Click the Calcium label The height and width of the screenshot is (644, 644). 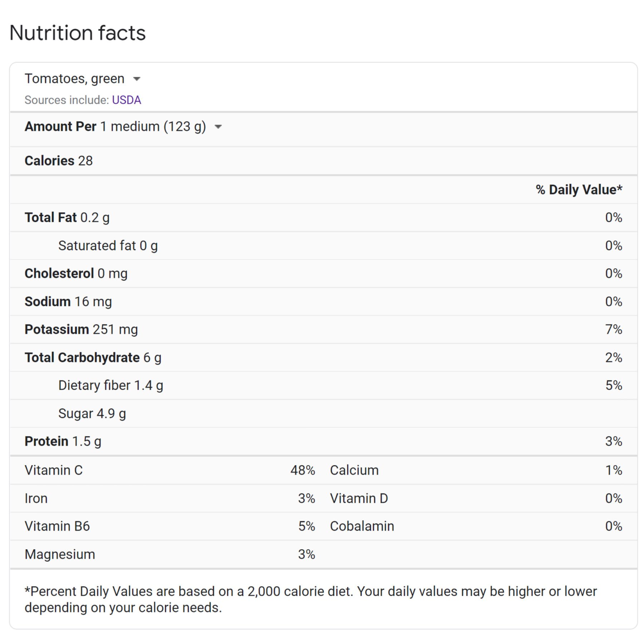tap(354, 470)
